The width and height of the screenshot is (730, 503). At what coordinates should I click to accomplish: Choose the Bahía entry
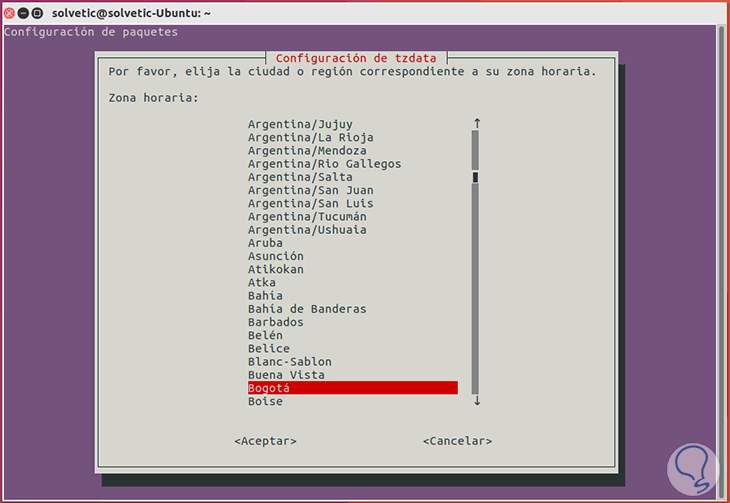coord(265,296)
